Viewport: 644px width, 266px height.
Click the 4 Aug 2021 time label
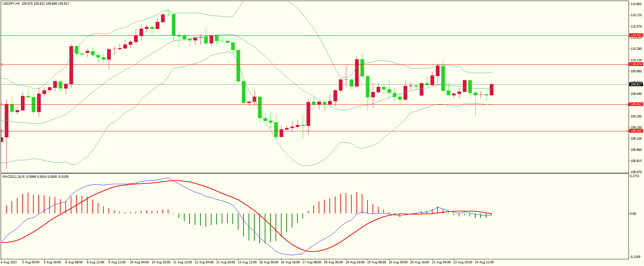[x=9, y=262]
